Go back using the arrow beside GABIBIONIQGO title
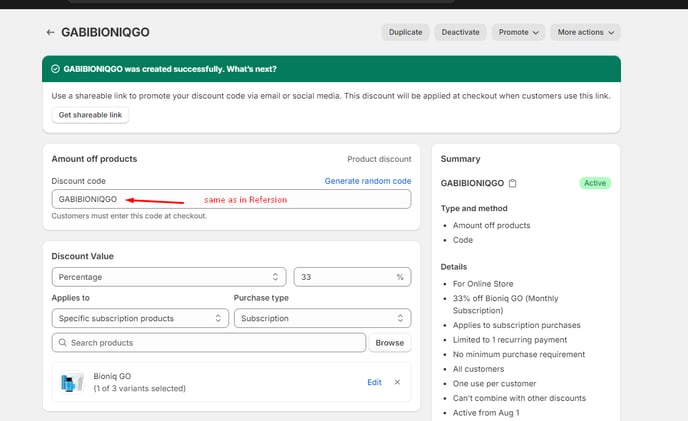The width and height of the screenshot is (688, 421). pos(50,32)
